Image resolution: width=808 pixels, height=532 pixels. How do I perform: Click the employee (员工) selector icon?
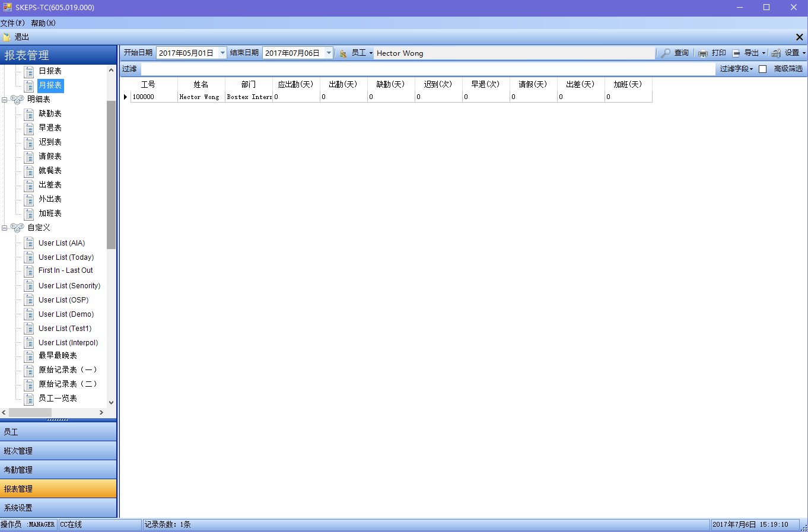[343, 53]
